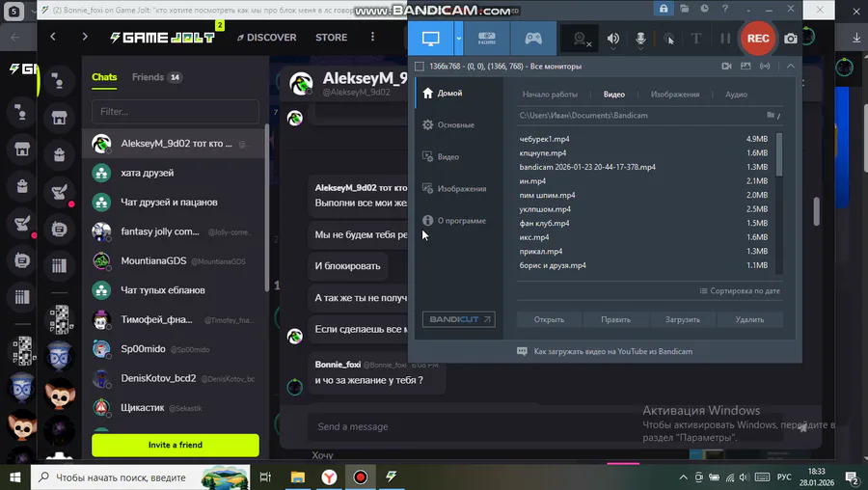The width and height of the screenshot is (868, 490).
Task: Click the pause recording icon
Action: (x=725, y=39)
